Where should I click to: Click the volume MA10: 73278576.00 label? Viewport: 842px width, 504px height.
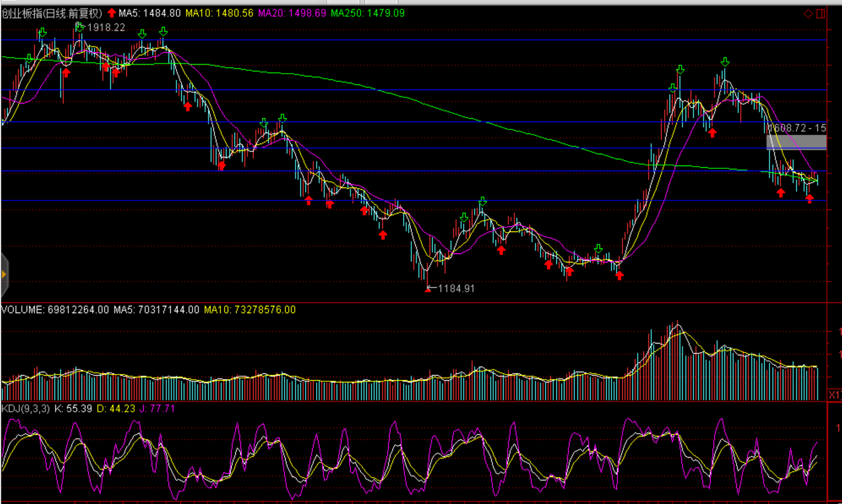250,310
